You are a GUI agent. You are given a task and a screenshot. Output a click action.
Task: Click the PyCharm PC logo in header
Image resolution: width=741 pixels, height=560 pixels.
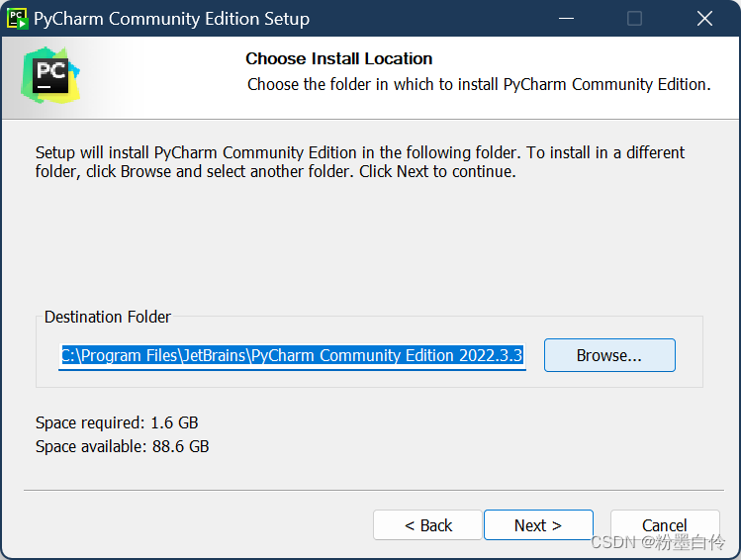[50, 75]
